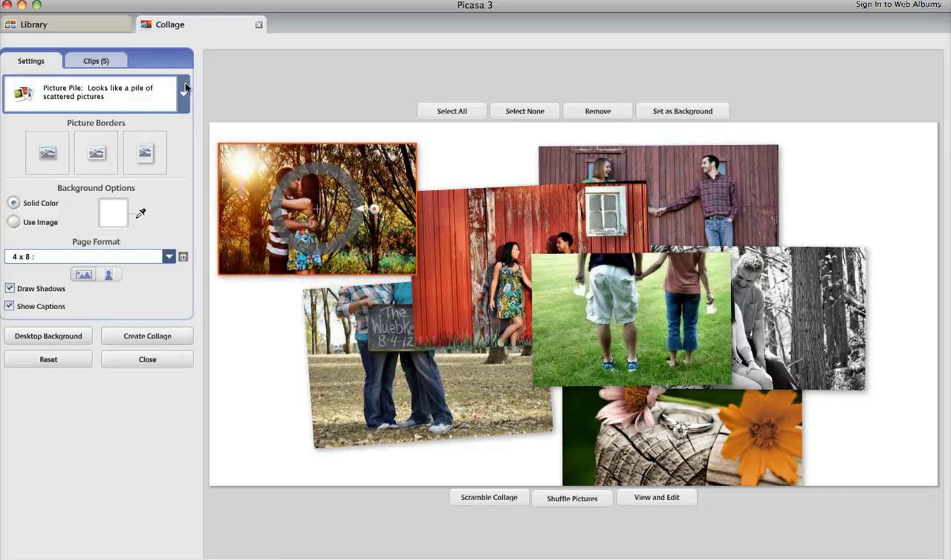Image resolution: width=951 pixels, height=560 pixels.
Task: Select the engagement ring on wood photo
Action: 682,437
